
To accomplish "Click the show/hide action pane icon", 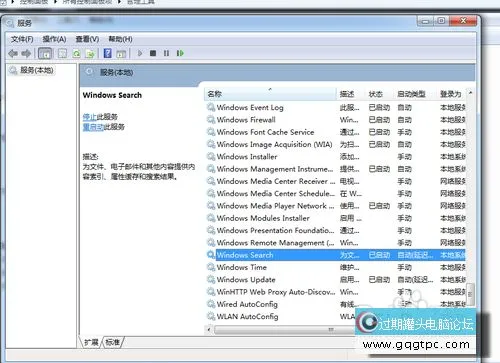I will click(x=121, y=53).
